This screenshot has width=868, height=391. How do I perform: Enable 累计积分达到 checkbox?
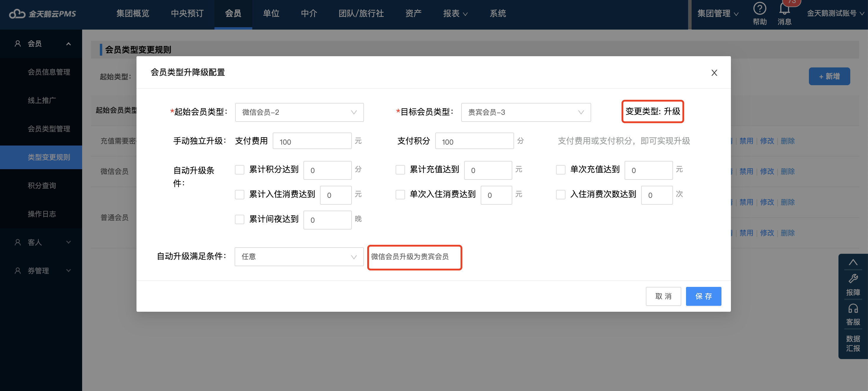pyautogui.click(x=239, y=170)
